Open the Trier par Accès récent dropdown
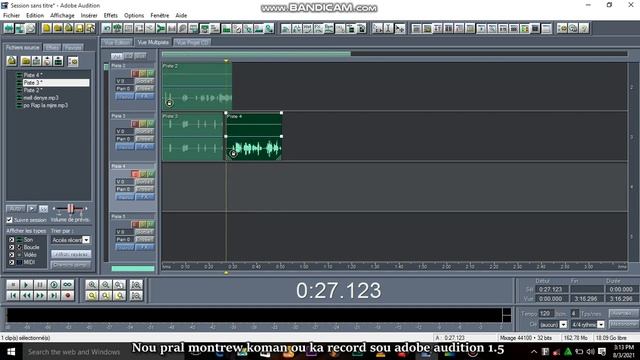640x360 pixels. click(86, 240)
